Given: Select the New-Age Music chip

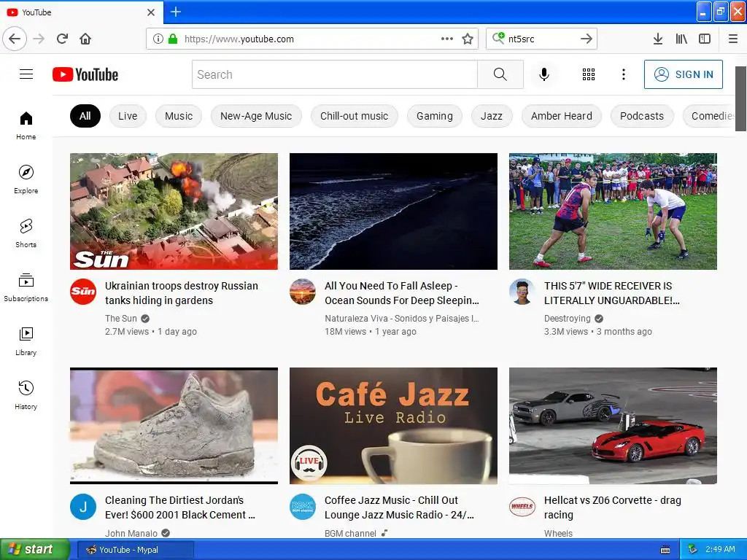Looking at the screenshot, I should point(256,116).
